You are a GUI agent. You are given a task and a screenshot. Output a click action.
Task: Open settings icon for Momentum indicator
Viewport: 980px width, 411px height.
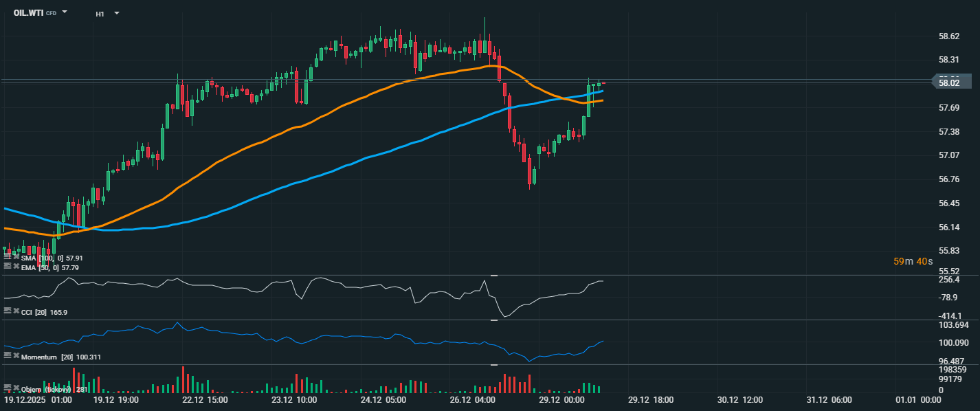point(8,356)
